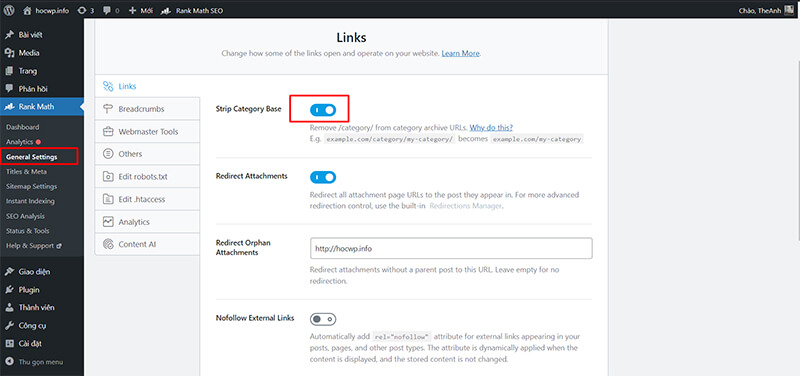Open the Redirections Manager link

coord(466,206)
